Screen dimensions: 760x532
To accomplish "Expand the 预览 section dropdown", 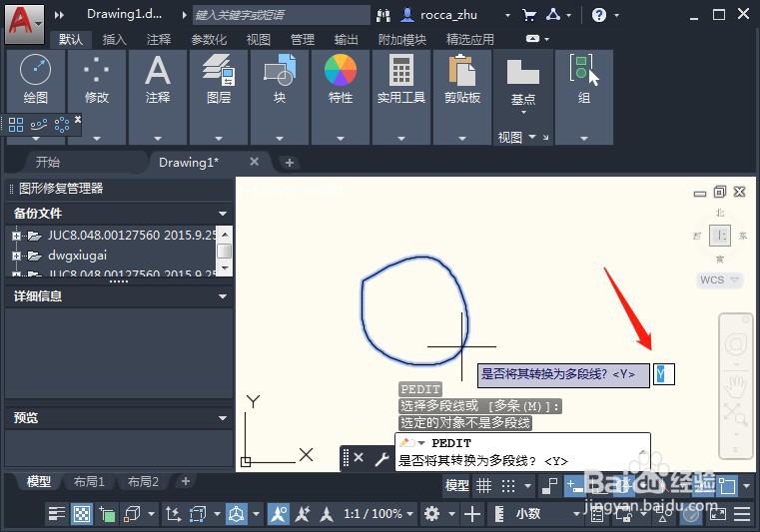I will (x=223, y=417).
